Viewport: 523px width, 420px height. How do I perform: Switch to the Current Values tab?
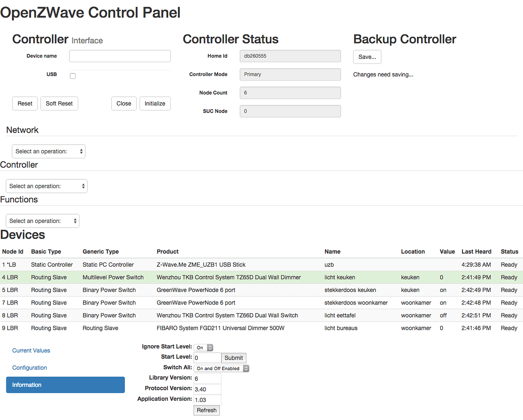pyautogui.click(x=31, y=350)
